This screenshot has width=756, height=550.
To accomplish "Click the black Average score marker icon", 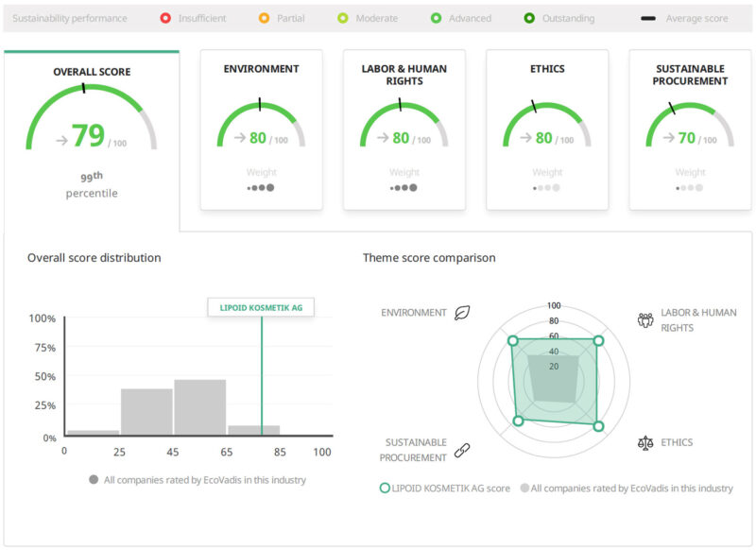I will [x=649, y=18].
